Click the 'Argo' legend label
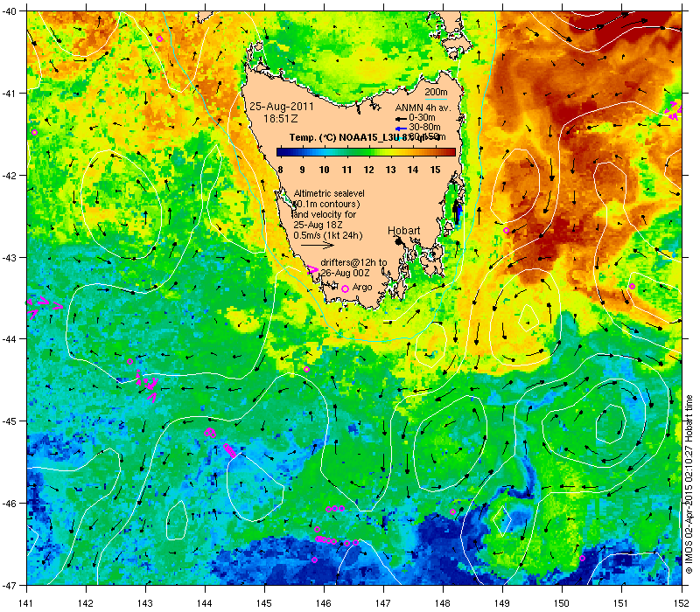Viewport: 700px width, 612px height. point(362,288)
